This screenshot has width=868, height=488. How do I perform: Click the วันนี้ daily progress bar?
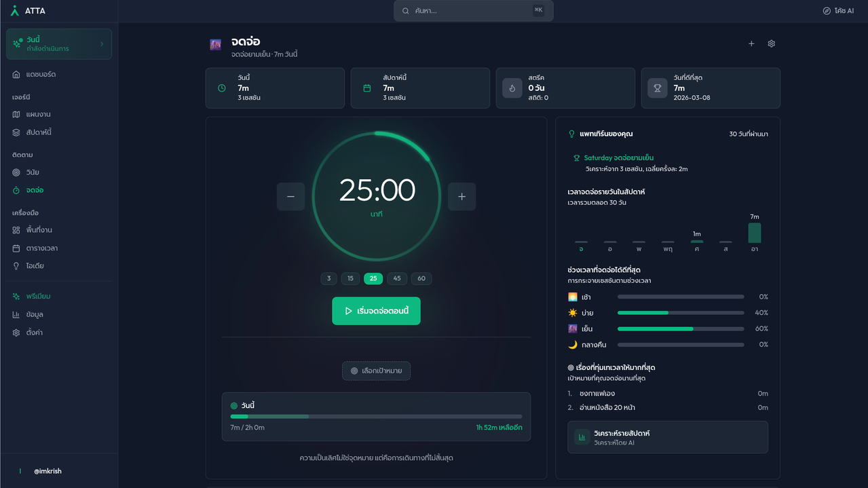(376, 416)
